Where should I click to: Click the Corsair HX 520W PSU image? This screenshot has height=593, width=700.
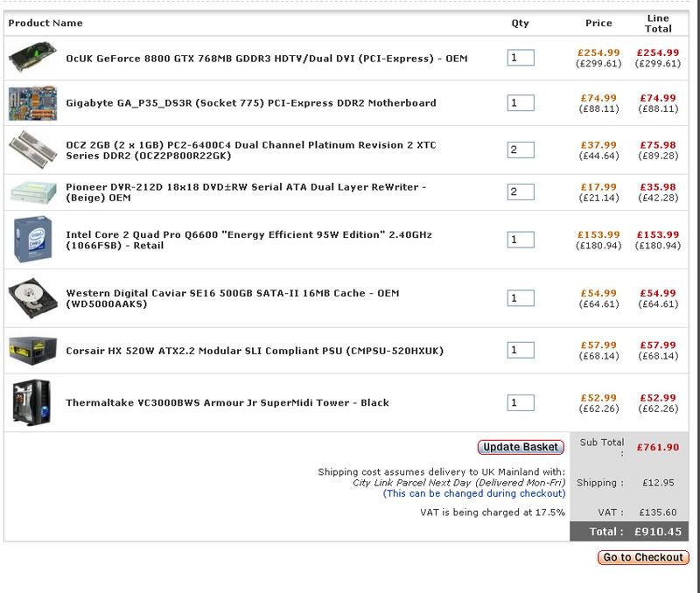tap(33, 351)
